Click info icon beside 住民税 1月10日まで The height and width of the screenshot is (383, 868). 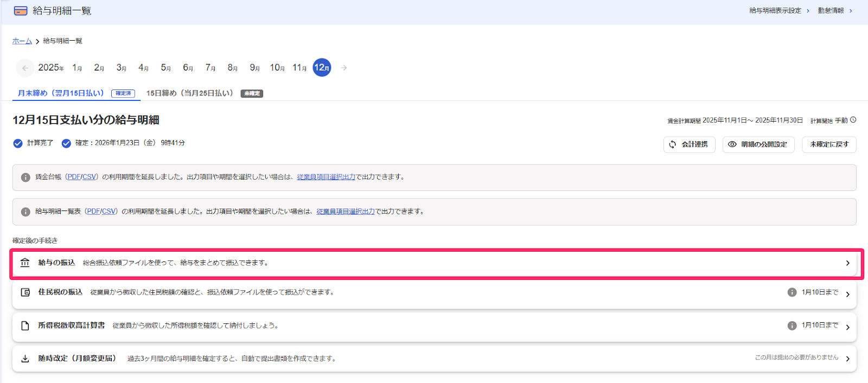tap(792, 292)
